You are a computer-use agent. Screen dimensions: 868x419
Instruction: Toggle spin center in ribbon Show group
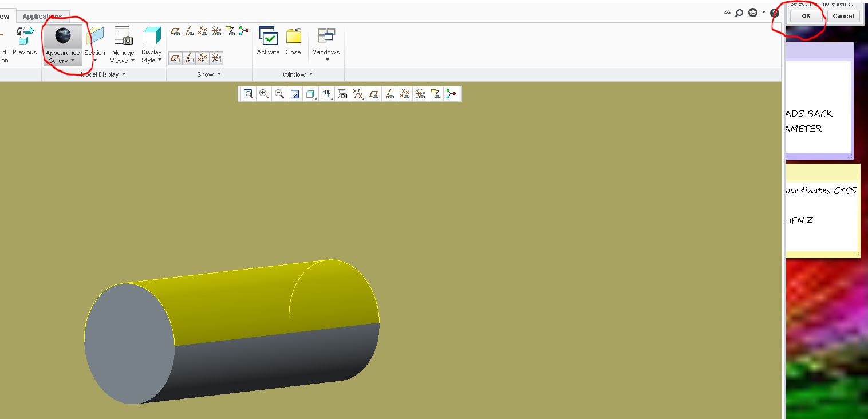tap(244, 31)
